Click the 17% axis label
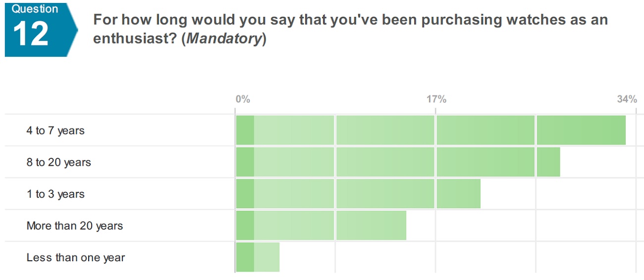The image size is (644, 280). point(436,99)
